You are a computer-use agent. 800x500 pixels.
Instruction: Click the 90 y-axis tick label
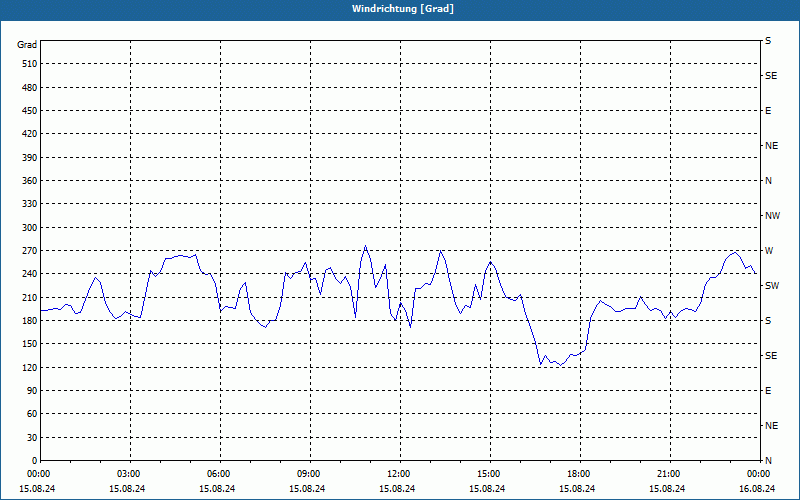32,391
